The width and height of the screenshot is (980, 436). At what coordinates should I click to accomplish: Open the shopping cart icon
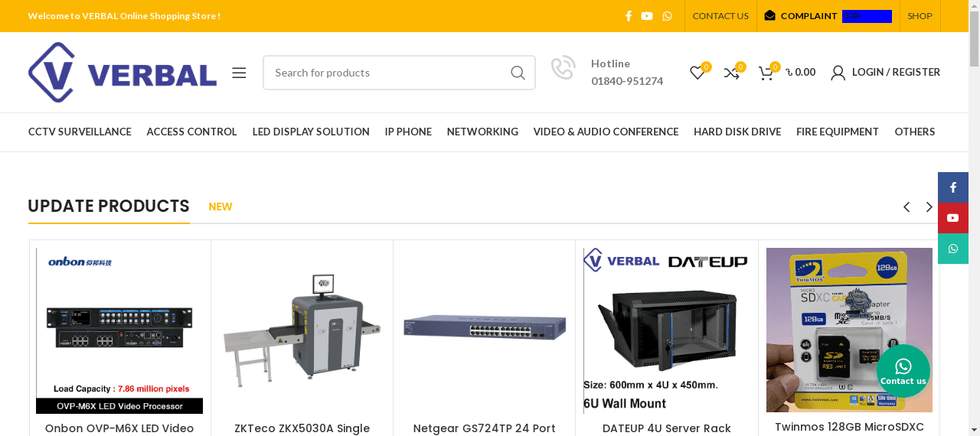coord(766,73)
